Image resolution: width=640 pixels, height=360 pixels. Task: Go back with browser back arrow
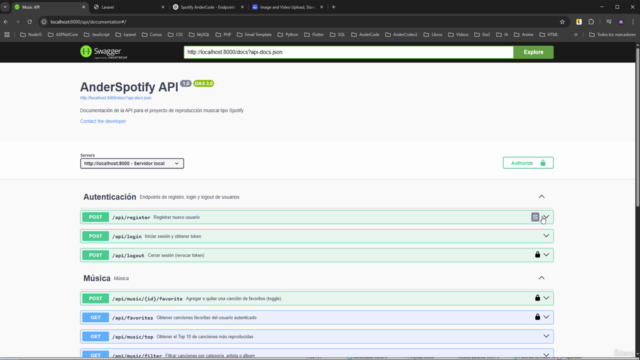[6, 22]
